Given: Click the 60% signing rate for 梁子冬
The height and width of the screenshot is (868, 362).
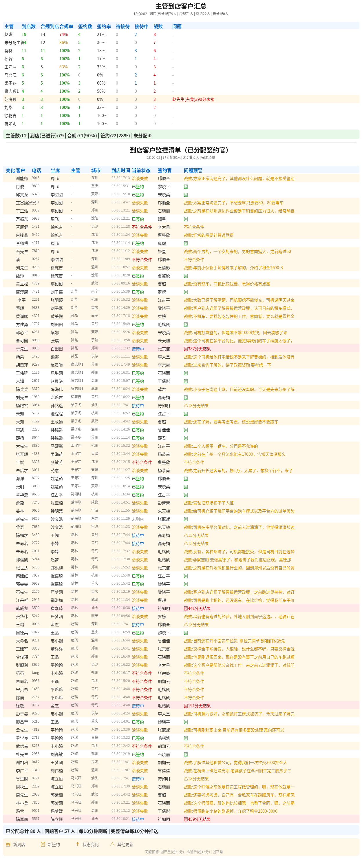Looking at the screenshot, I should (101, 83).
